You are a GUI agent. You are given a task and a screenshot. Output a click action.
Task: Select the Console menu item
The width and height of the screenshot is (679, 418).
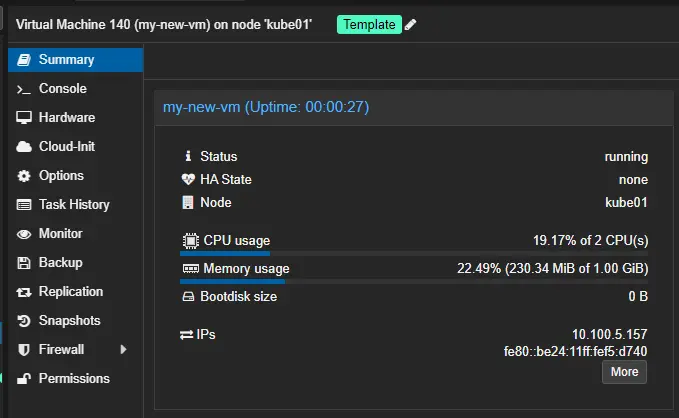[62, 89]
